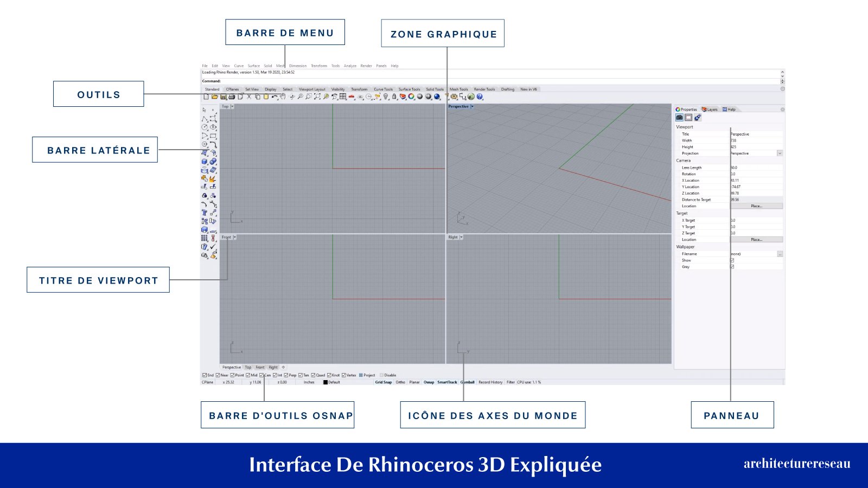This screenshot has width=868, height=488.
Task: Click the Explode tool in sidebar
Action: (x=213, y=179)
